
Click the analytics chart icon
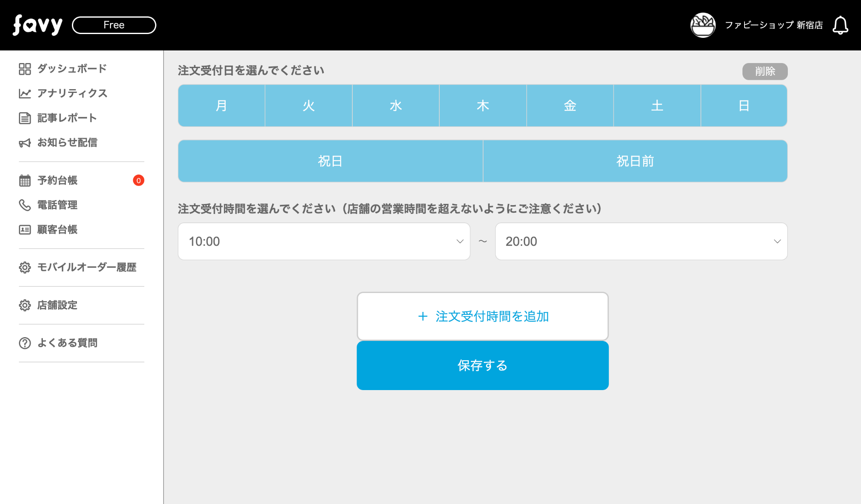[x=25, y=93]
